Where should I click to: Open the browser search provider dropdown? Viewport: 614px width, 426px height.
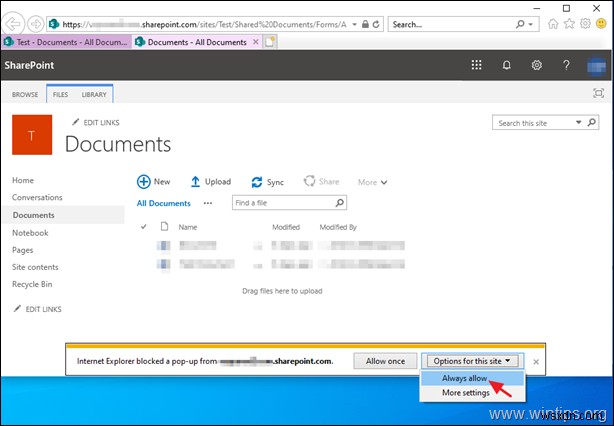click(x=531, y=24)
